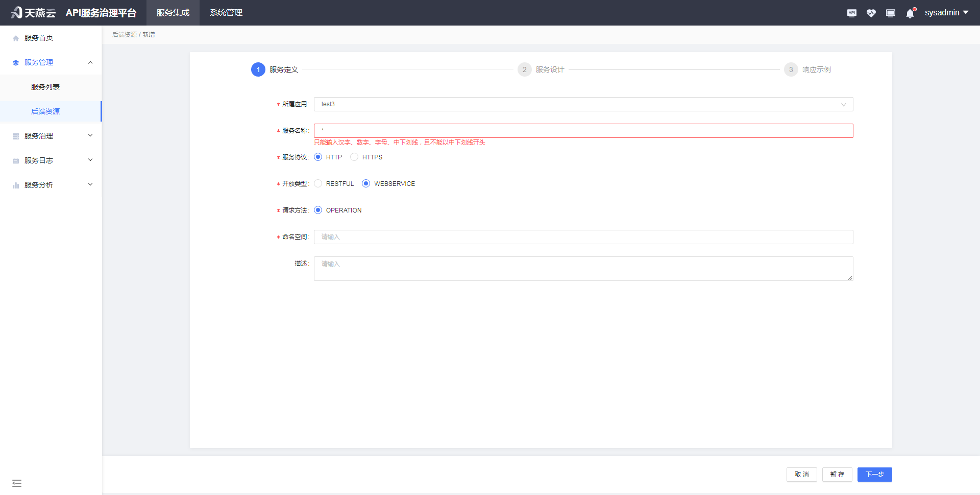980x495 pixels.
Task: Select 服务首页 home icon in sidebar
Action: [x=15, y=37]
